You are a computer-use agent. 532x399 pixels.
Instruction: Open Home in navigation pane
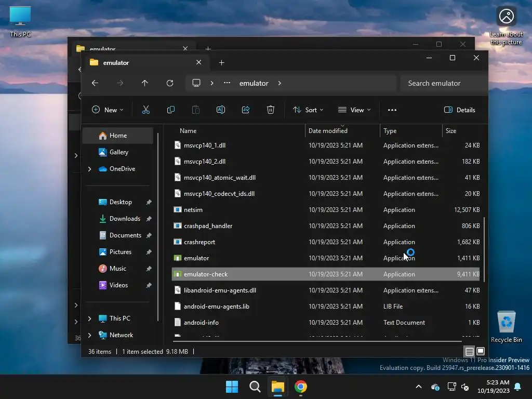point(118,136)
